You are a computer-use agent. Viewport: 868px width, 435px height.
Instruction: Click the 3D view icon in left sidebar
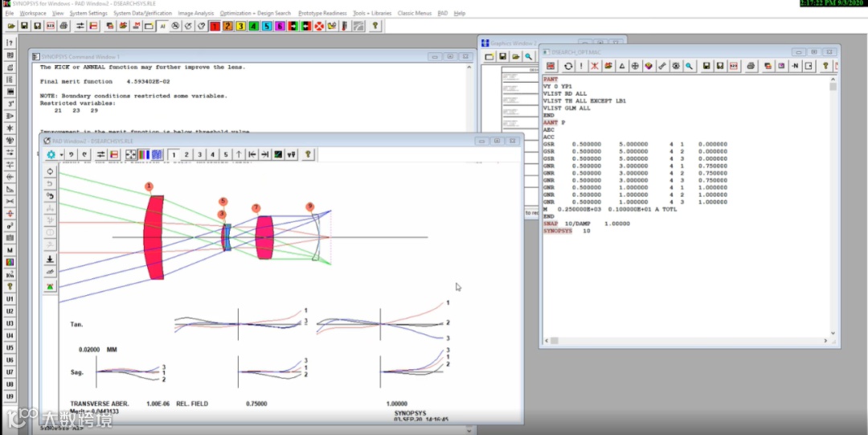[x=10, y=105]
